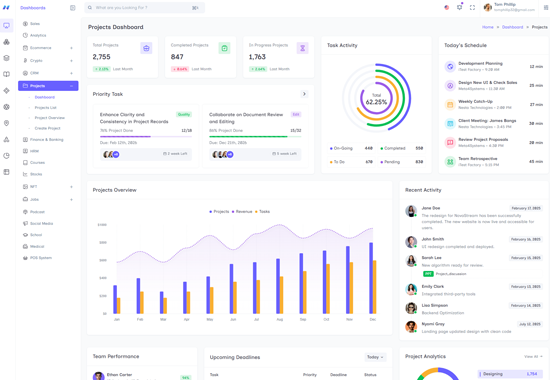Open the notifications bell
Screen dimensions: 550x380
coord(460,7)
